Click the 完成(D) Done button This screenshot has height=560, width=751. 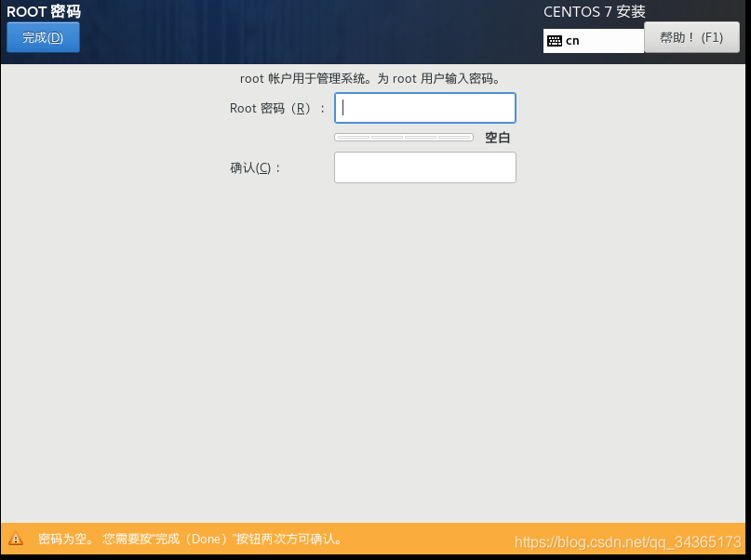[x=43, y=37]
